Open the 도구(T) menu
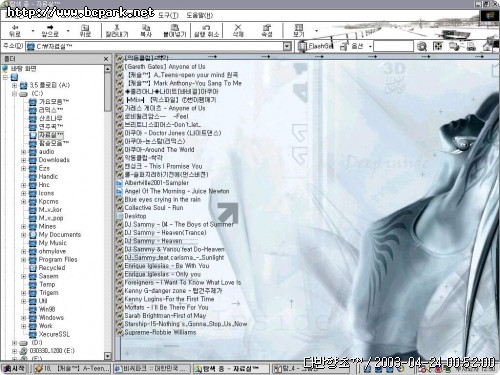This screenshot has height=375, width=500. coord(168,15)
